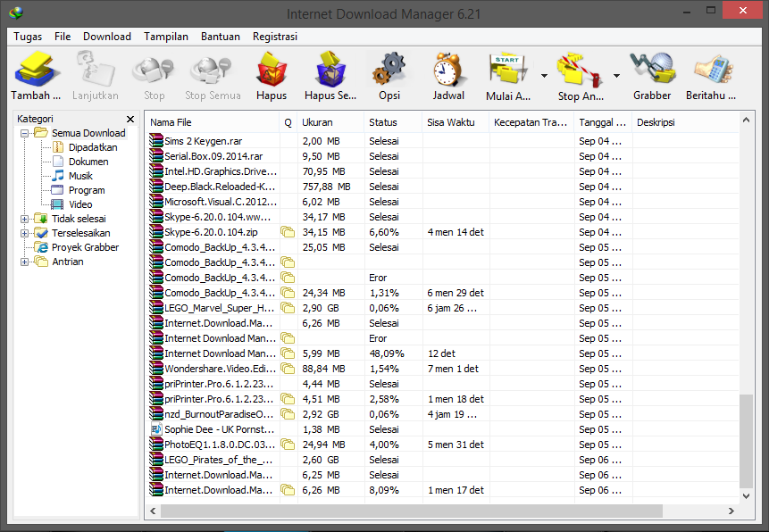
Task: Click the horizontal scrollbar thumb in download list
Action: (411, 511)
